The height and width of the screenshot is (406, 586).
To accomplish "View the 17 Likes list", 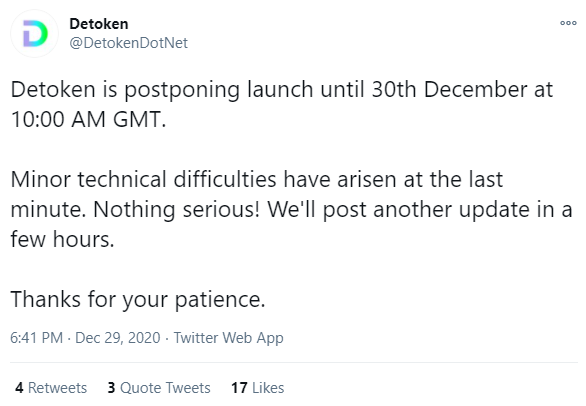I will click(257, 388).
